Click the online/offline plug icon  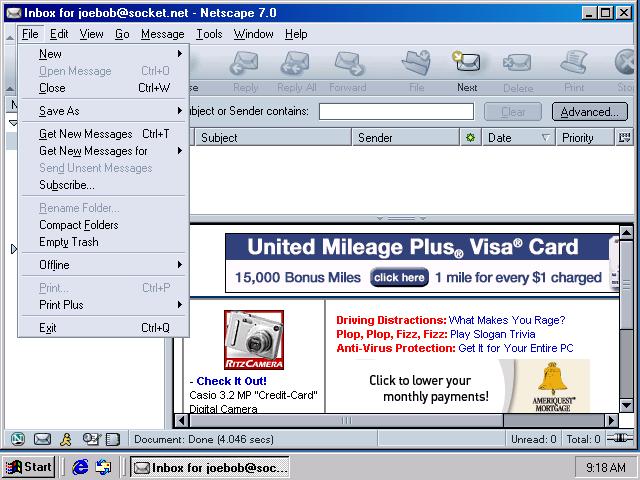(619, 438)
